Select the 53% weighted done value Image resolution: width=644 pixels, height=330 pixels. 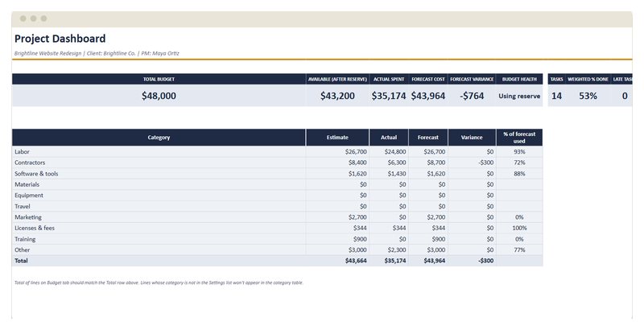click(588, 96)
